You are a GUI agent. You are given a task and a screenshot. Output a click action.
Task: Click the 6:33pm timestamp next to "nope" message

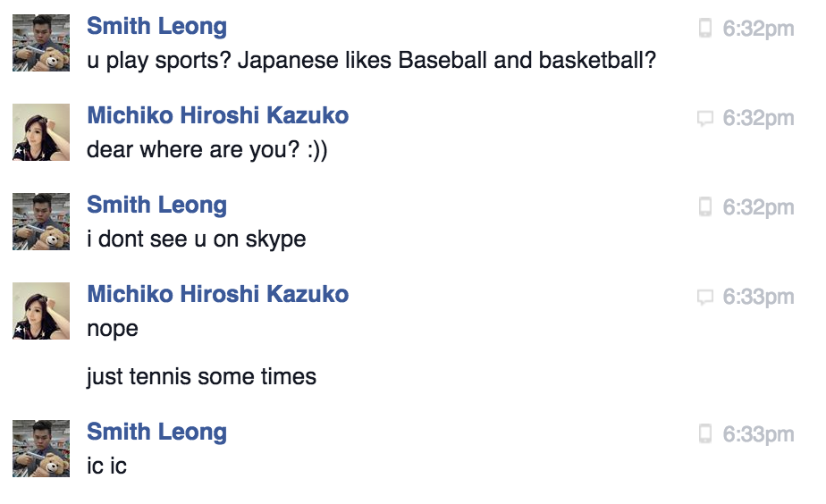pyautogui.click(x=758, y=297)
